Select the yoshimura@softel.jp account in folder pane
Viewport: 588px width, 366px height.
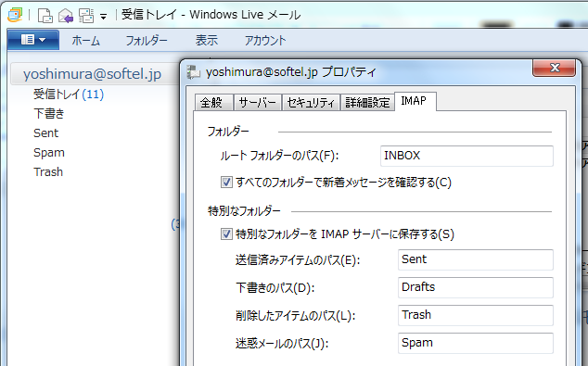[92, 74]
